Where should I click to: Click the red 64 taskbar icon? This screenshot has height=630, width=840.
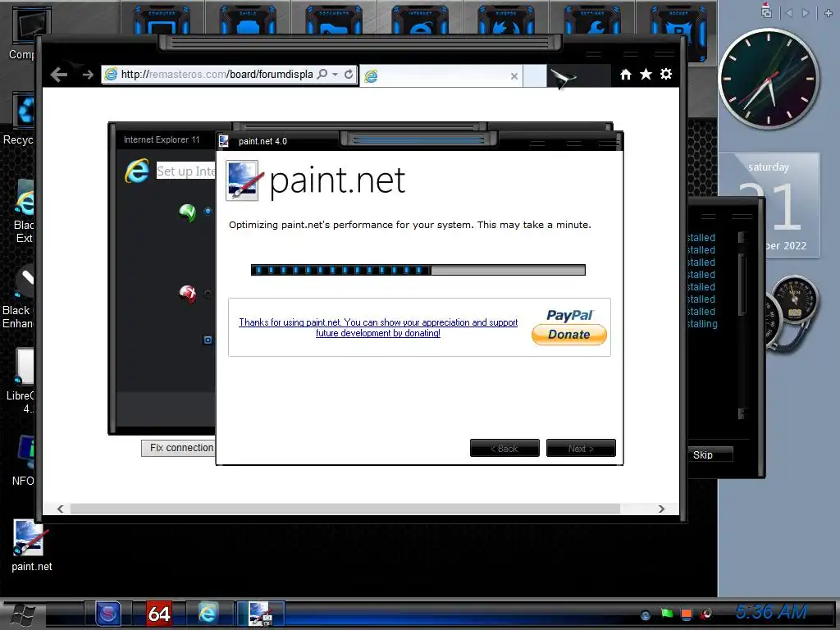pyautogui.click(x=159, y=614)
